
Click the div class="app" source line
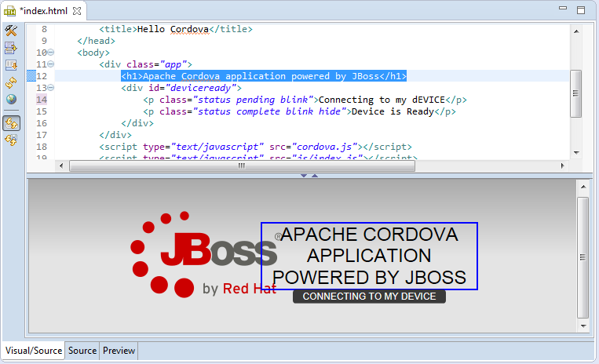click(x=145, y=64)
